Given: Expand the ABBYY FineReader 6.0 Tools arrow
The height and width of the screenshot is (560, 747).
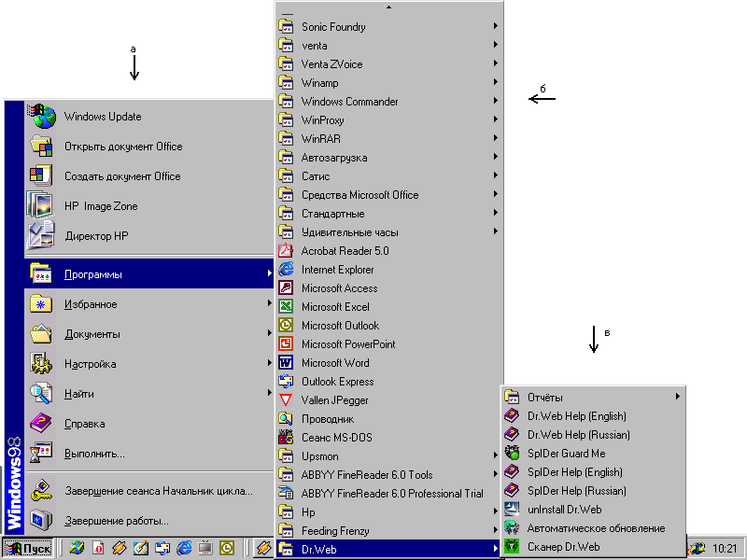Looking at the screenshot, I should pyautogui.click(x=496, y=474).
